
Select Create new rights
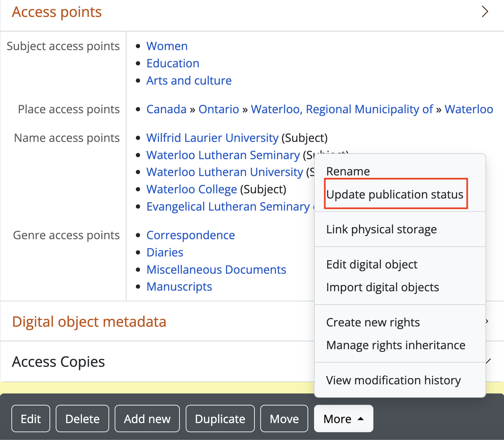[373, 322]
